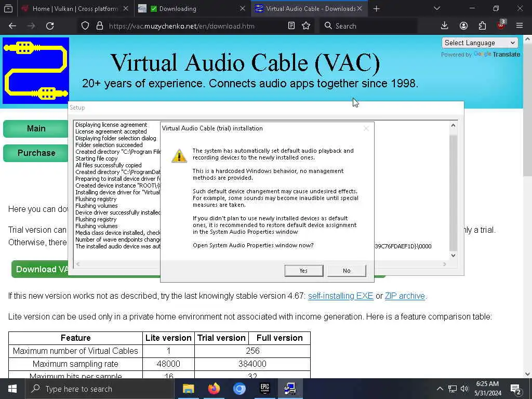Viewport: 532px width, 399px height.
Task: Select 'License agreement accepted' log line
Action: [111, 131]
